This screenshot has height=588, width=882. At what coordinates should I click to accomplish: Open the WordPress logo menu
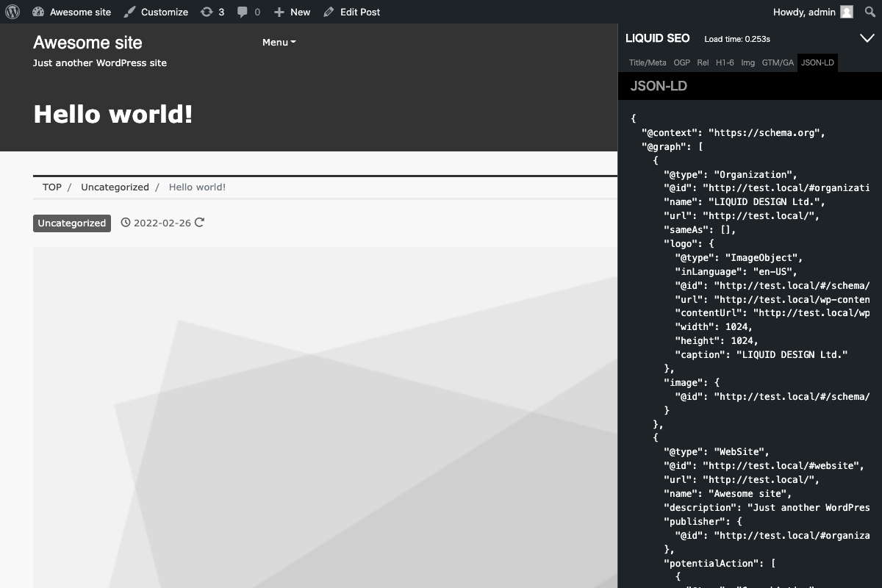tap(12, 12)
